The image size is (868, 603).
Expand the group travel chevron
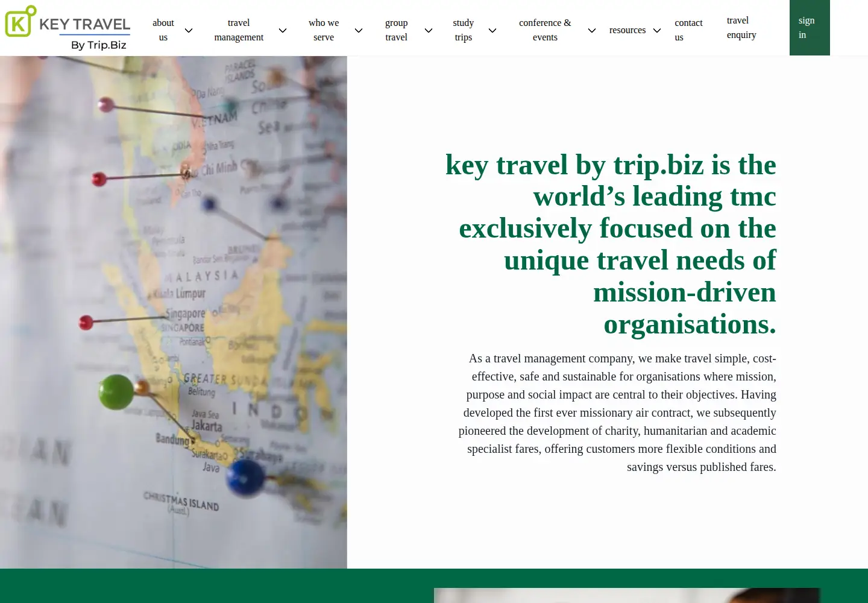click(x=429, y=30)
